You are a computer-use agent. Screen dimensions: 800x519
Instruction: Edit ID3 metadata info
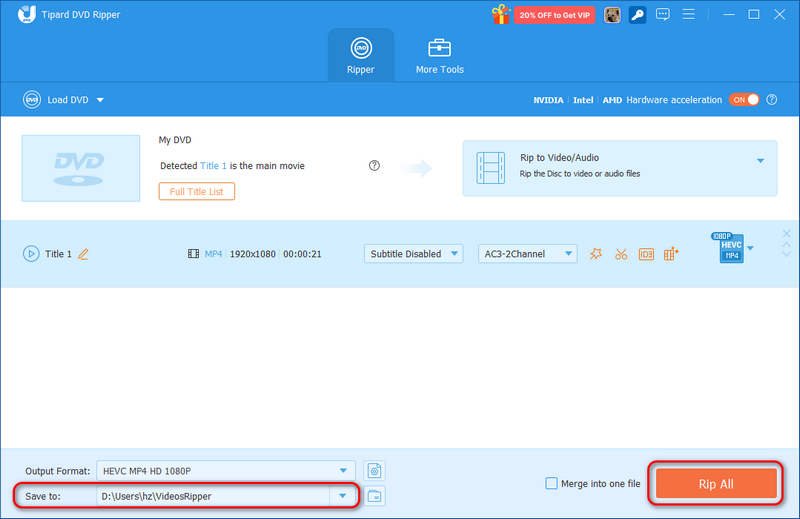coord(646,254)
